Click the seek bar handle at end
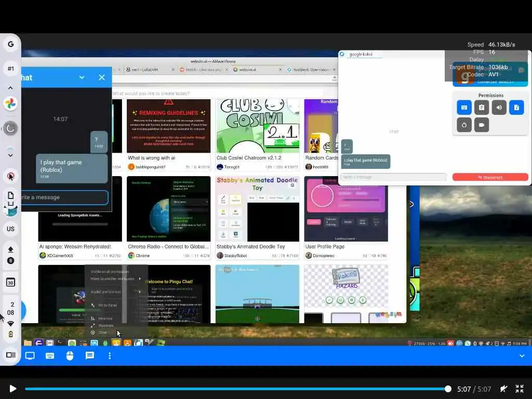The height and width of the screenshot is (399, 532). pyautogui.click(x=448, y=389)
